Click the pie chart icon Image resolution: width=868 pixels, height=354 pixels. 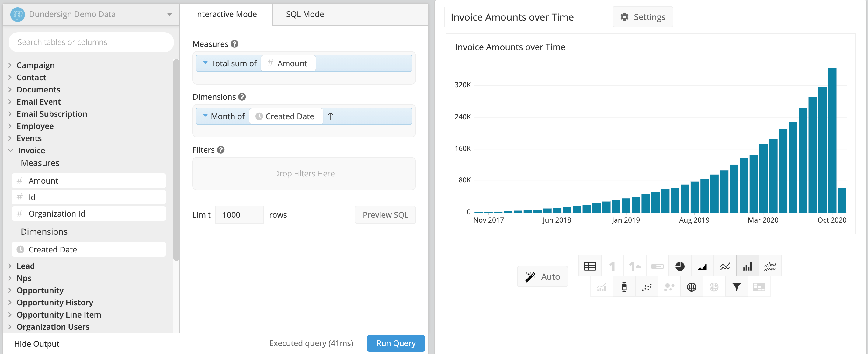680,266
